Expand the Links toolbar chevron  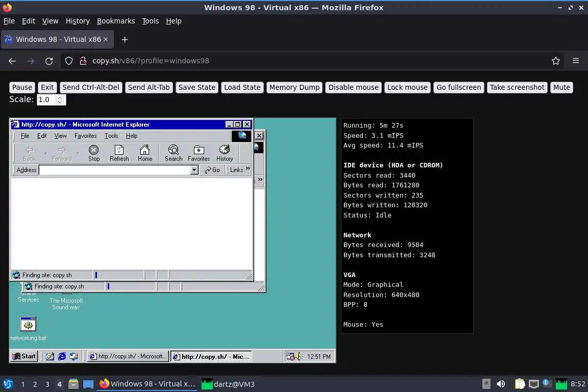click(248, 168)
